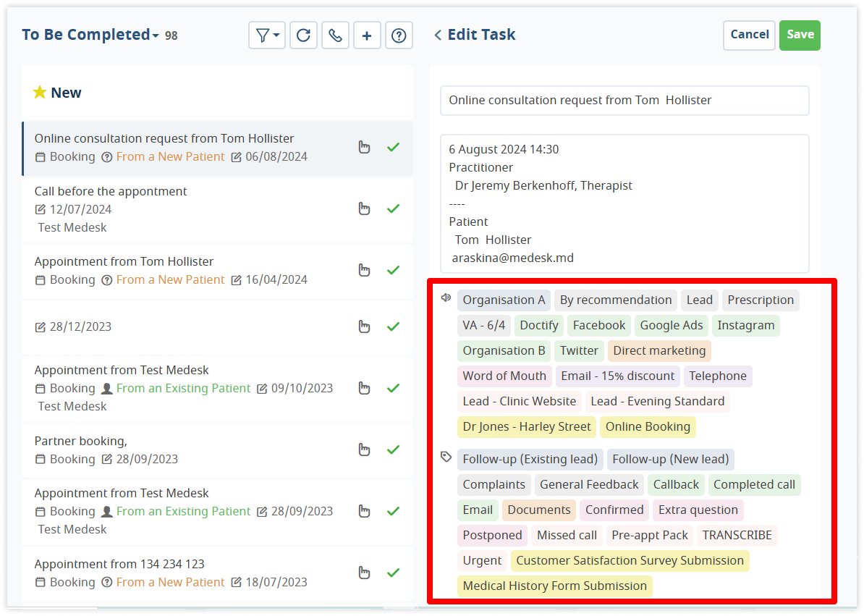Viewport: 864px width, 616px height.
Task: Select the Twitter source tag
Action: coord(579,351)
